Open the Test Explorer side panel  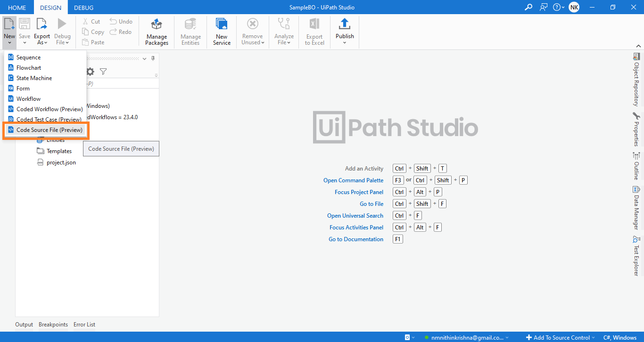point(636,256)
